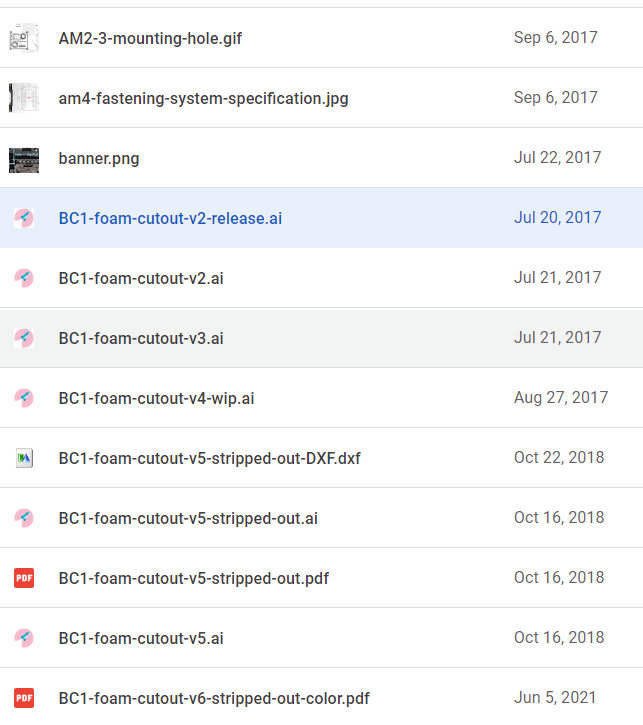Click the Jul 20, 2017 modified date

point(557,218)
